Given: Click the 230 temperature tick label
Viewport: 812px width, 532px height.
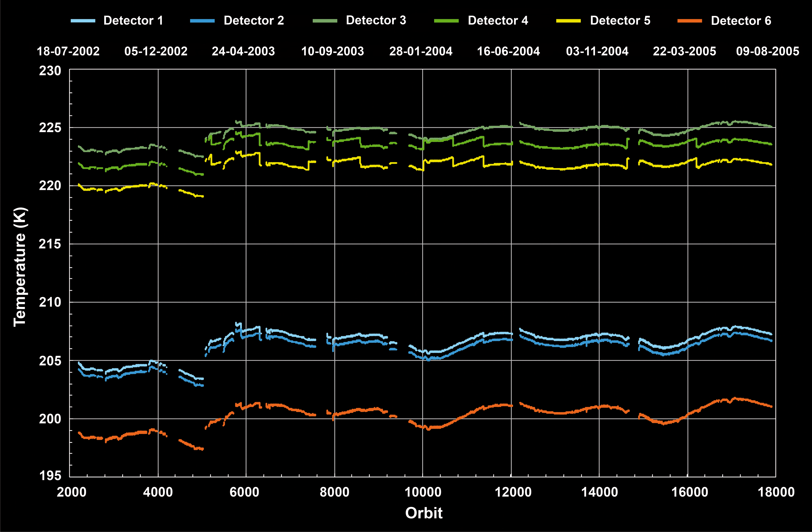Looking at the screenshot, I should [x=50, y=71].
